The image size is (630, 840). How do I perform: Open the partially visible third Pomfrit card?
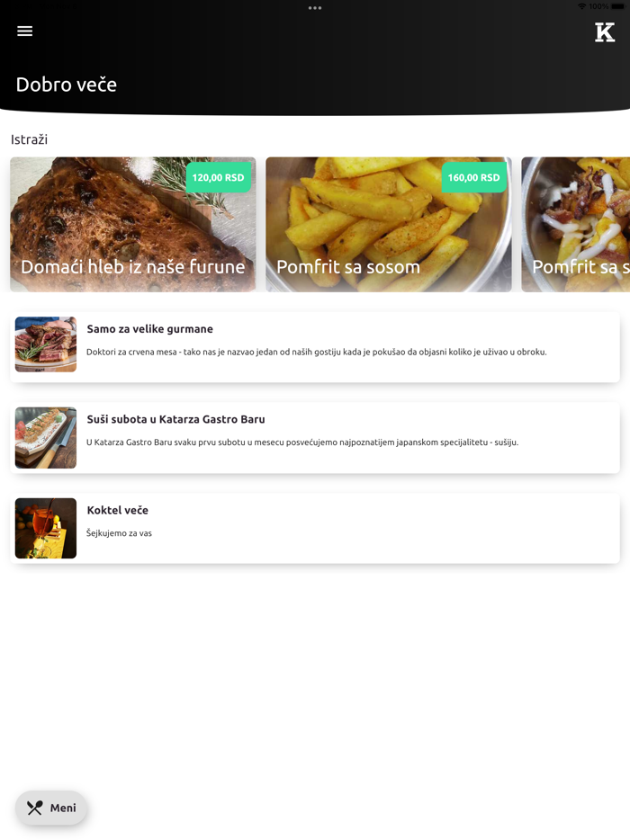(576, 225)
